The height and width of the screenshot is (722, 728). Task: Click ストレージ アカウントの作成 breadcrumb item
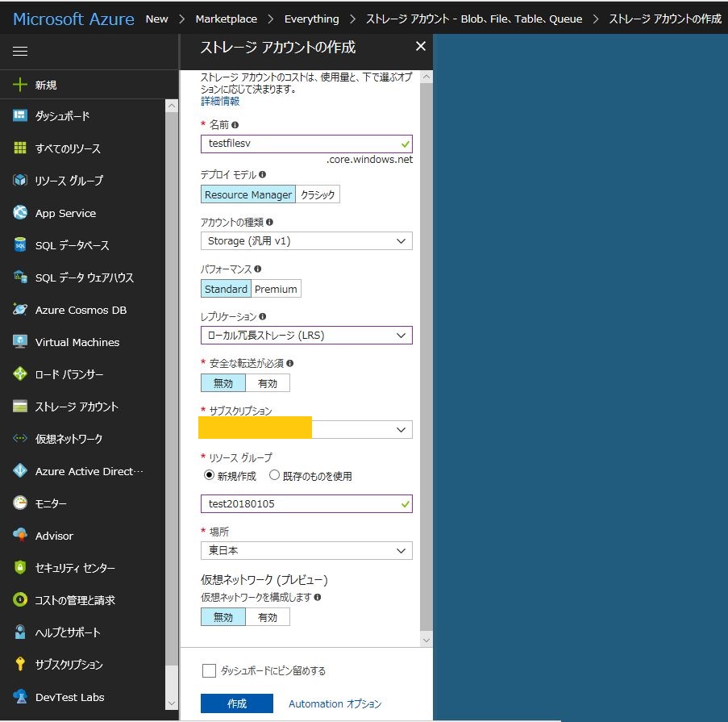[x=665, y=19]
